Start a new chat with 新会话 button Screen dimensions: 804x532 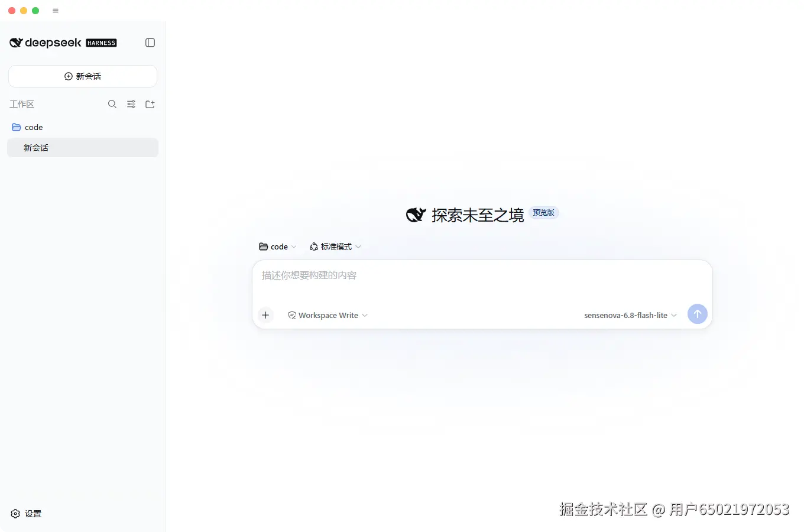(83, 76)
